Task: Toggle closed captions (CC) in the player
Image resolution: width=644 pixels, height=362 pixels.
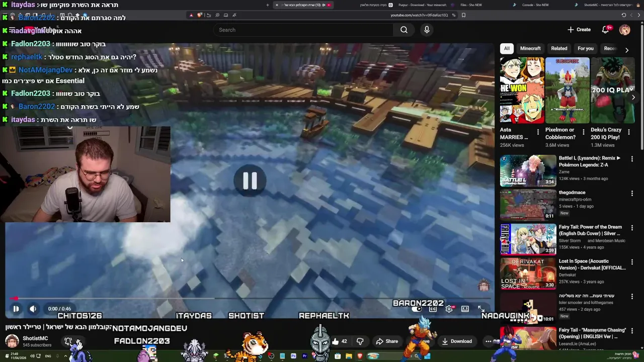Action: [433, 309]
